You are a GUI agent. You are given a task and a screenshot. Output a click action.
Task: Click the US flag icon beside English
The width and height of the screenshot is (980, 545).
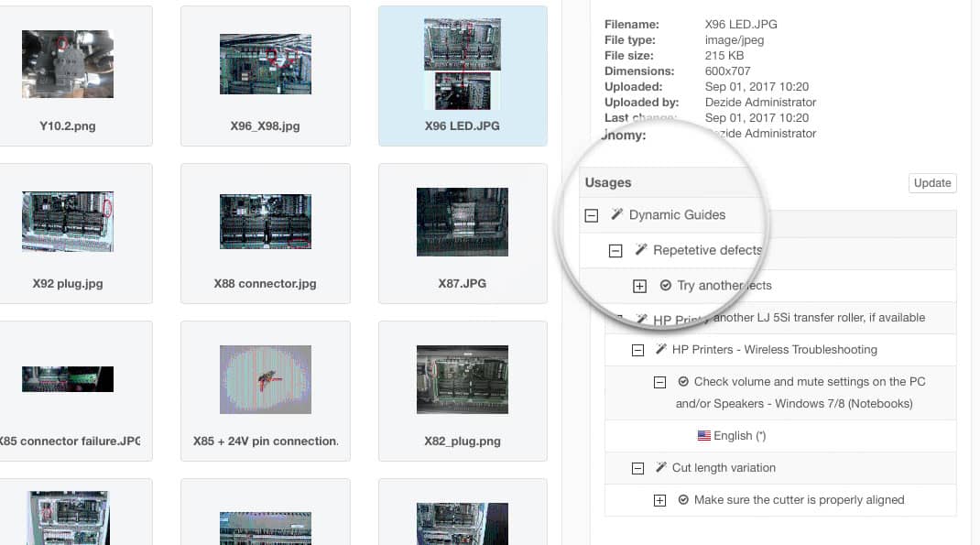click(x=703, y=436)
